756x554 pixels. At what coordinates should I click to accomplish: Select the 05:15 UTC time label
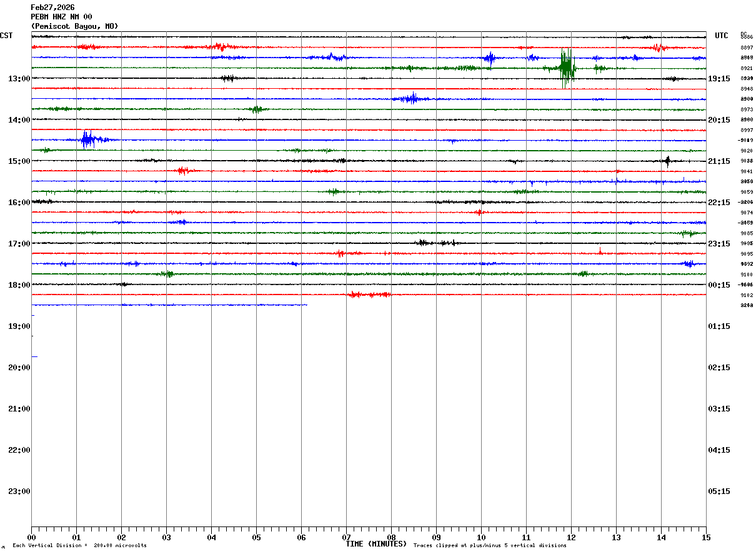[x=719, y=491]
